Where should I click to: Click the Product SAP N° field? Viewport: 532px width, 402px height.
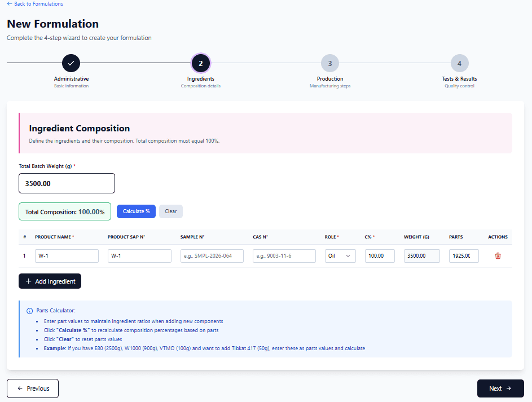(139, 256)
